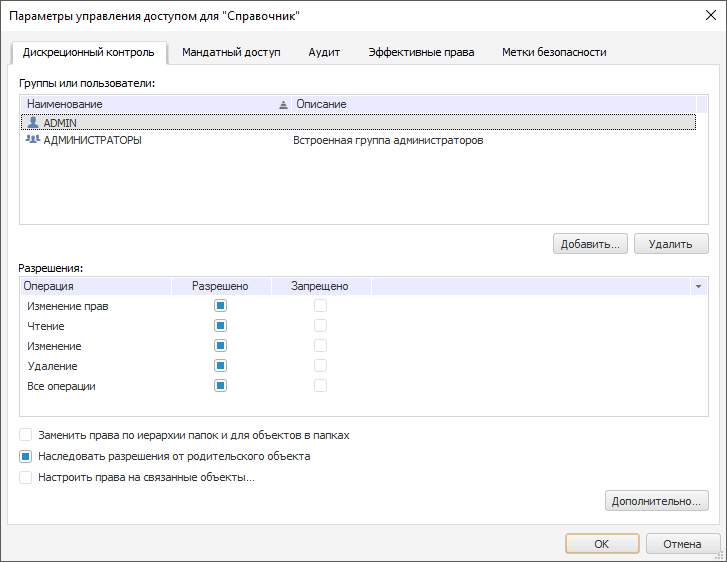Open the Аудит tab
This screenshot has height=562, width=727.
click(x=324, y=52)
